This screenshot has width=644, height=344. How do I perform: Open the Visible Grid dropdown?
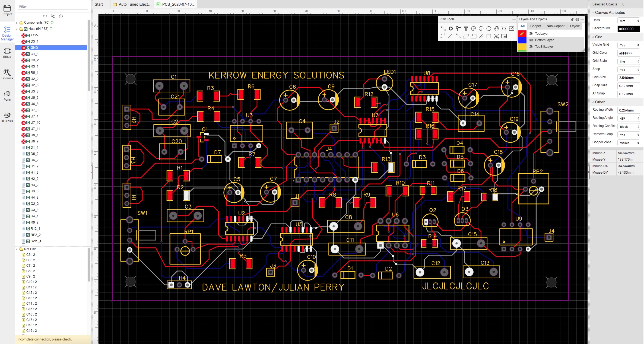[x=629, y=45]
